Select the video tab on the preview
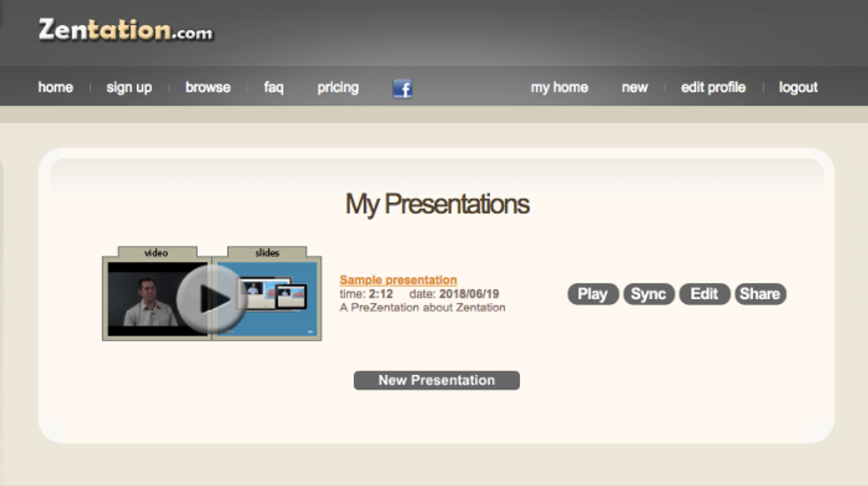Viewport: 868px width, 486px height. pyautogui.click(x=158, y=252)
